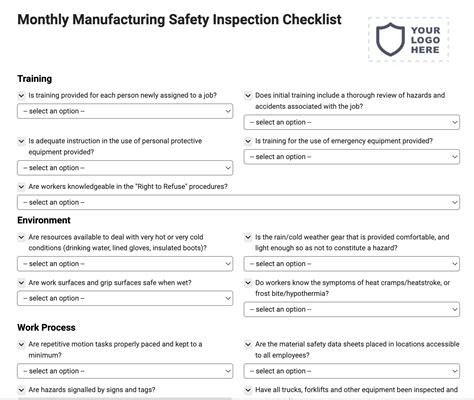Click the horizontal scrollbar at page bottom
The height and width of the screenshot is (400, 474).
point(125,398)
